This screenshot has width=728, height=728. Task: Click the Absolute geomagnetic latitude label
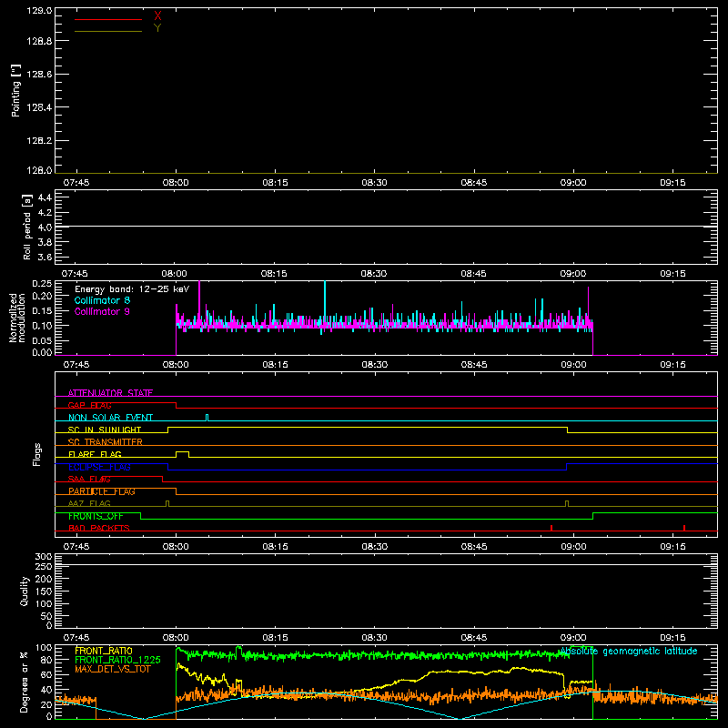pyautogui.click(x=629, y=651)
